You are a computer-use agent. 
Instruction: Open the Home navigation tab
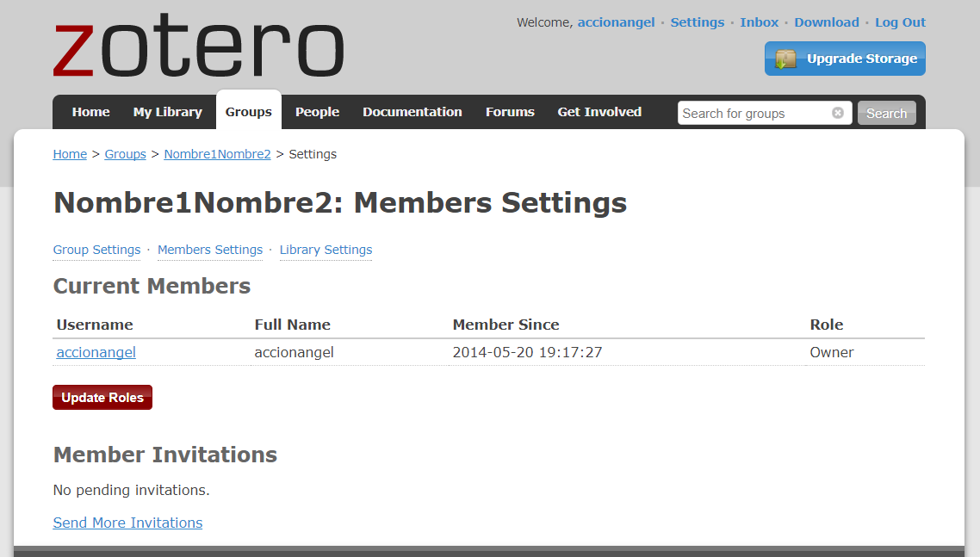pyautogui.click(x=90, y=112)
